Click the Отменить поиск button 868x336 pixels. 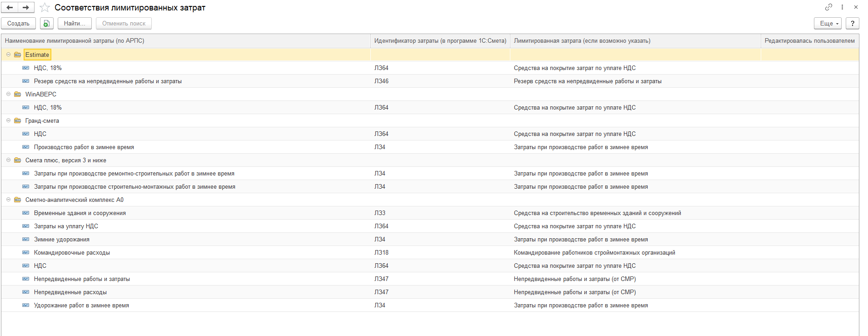[124, 24]
